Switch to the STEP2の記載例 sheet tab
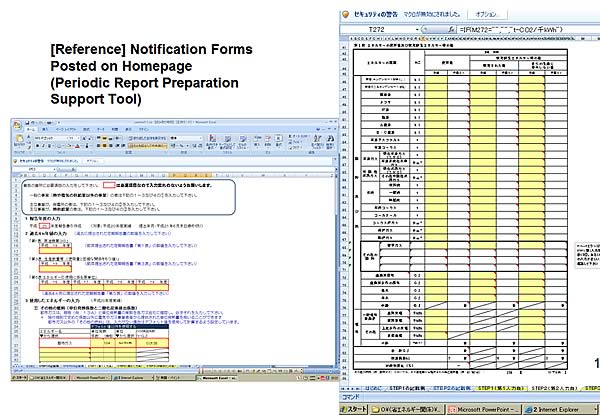600x415 pixels. click(452, 388)
